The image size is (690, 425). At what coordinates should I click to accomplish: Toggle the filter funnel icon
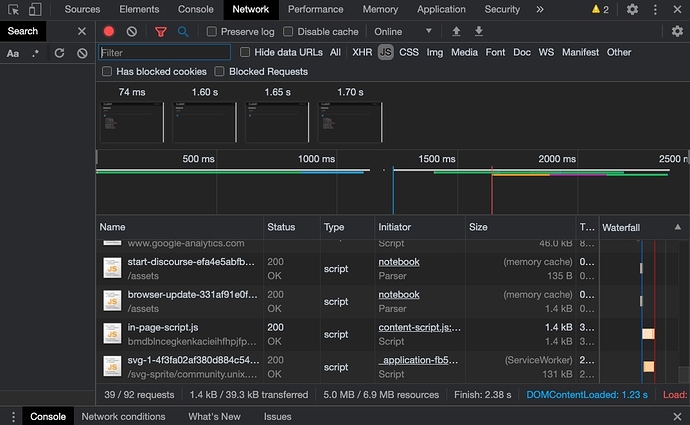click(x=161, y=32)
